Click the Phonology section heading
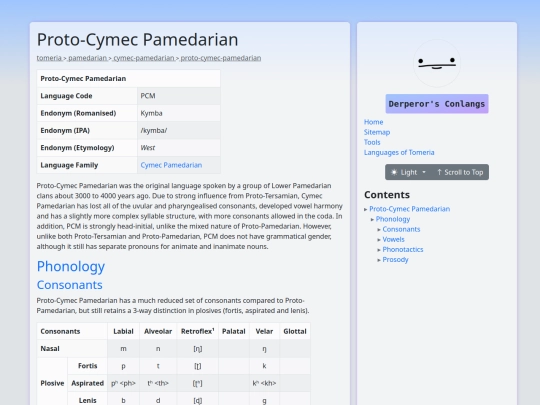 click(x=71, y=267)
